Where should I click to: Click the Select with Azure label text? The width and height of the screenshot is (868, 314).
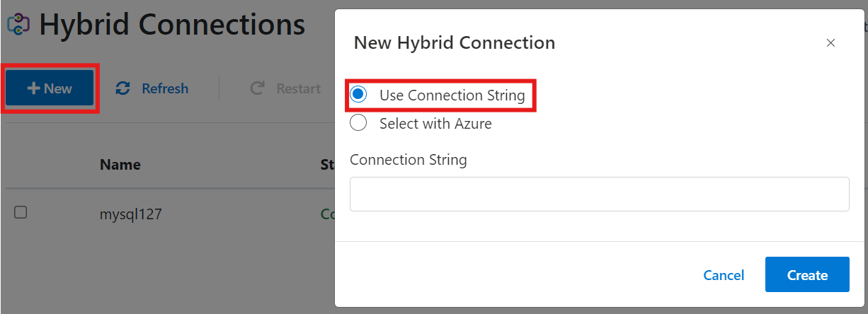pos(435,124)
